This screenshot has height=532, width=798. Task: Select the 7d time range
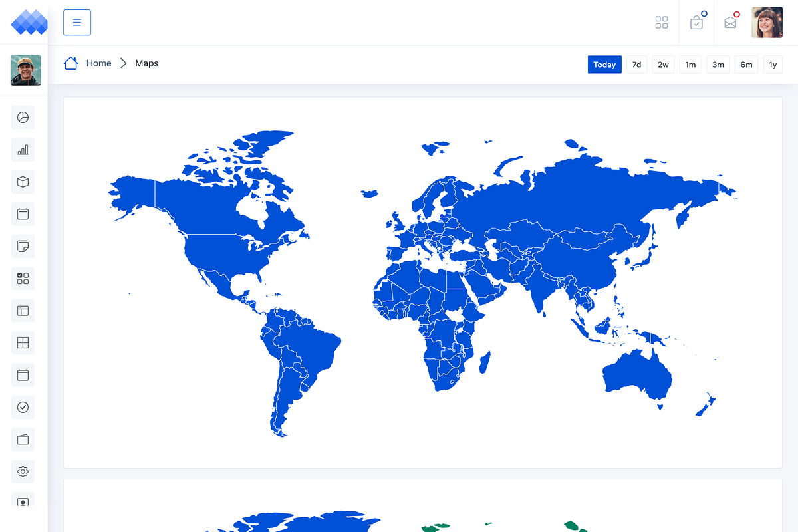(636, 65)
